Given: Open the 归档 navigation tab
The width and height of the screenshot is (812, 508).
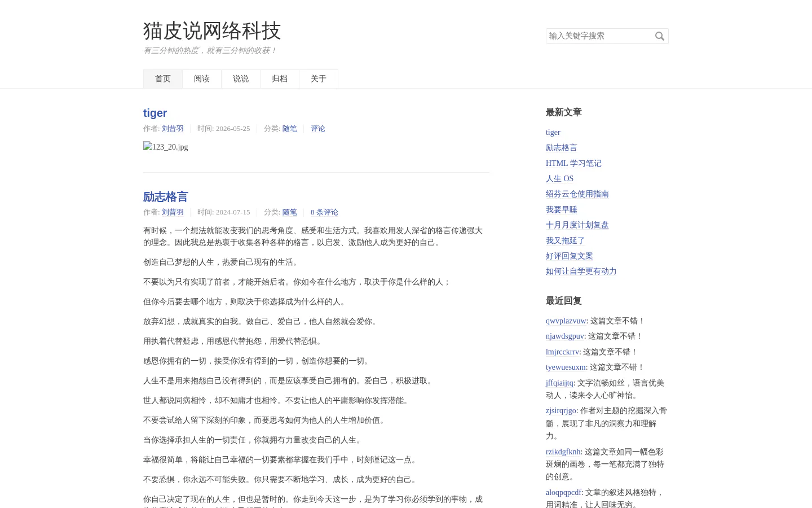Looking at the screenshot, I should 280,79.
